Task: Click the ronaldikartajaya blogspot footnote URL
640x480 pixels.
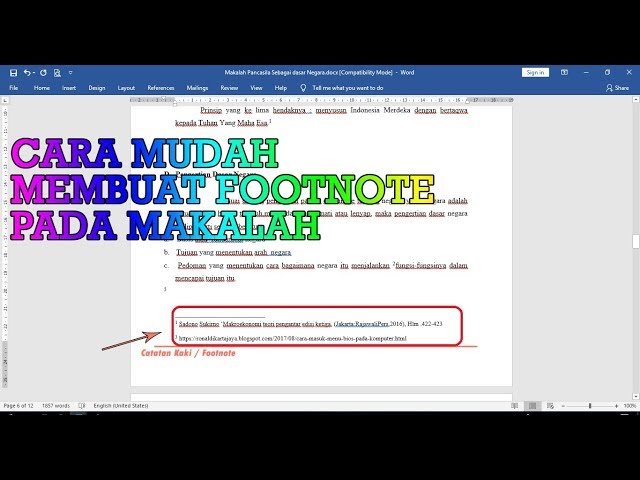Action: pyautogui.click(x=292, y=338)
